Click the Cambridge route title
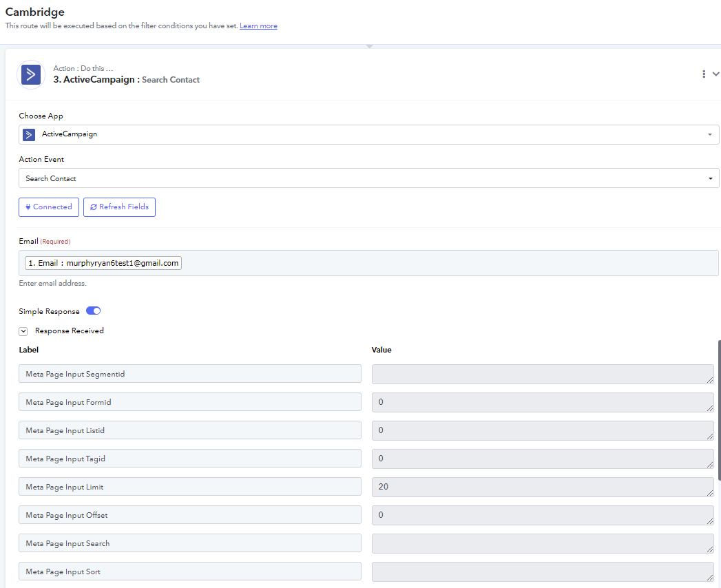The image size is (721, 588). [35, 12]
